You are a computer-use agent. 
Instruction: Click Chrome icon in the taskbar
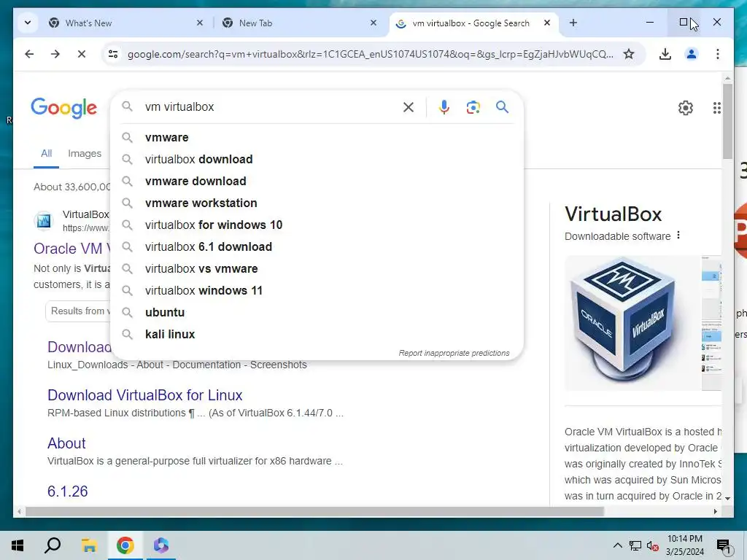point(125,545)
